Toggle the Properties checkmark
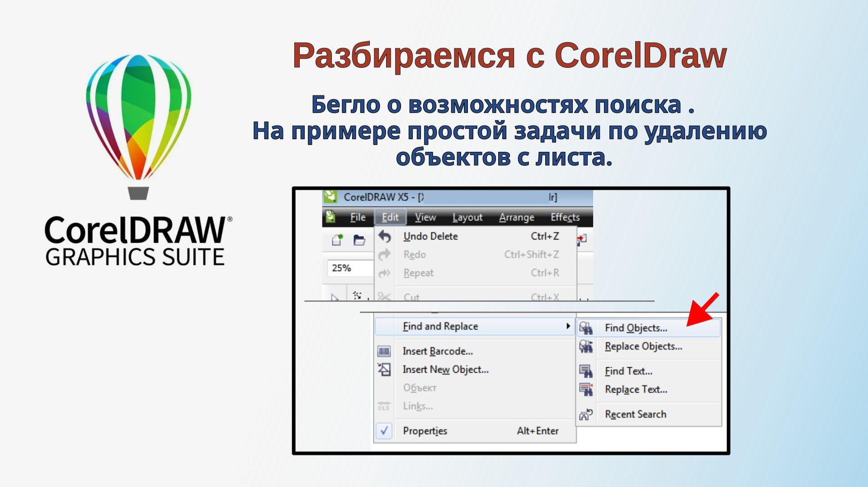This screenshot has width=868, height=487. (x=384, y=431)
